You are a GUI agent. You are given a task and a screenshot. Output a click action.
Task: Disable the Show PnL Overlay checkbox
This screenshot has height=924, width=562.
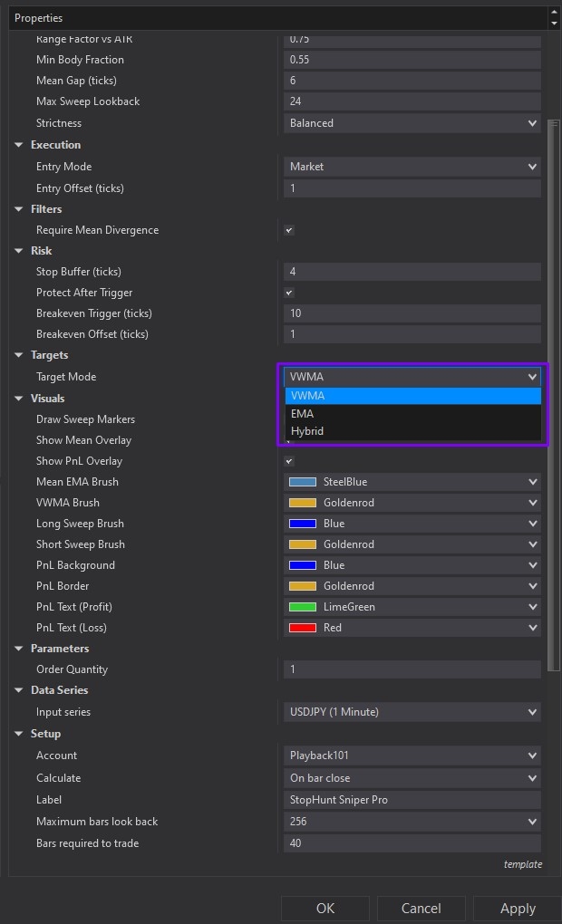[x=288, y=460]
